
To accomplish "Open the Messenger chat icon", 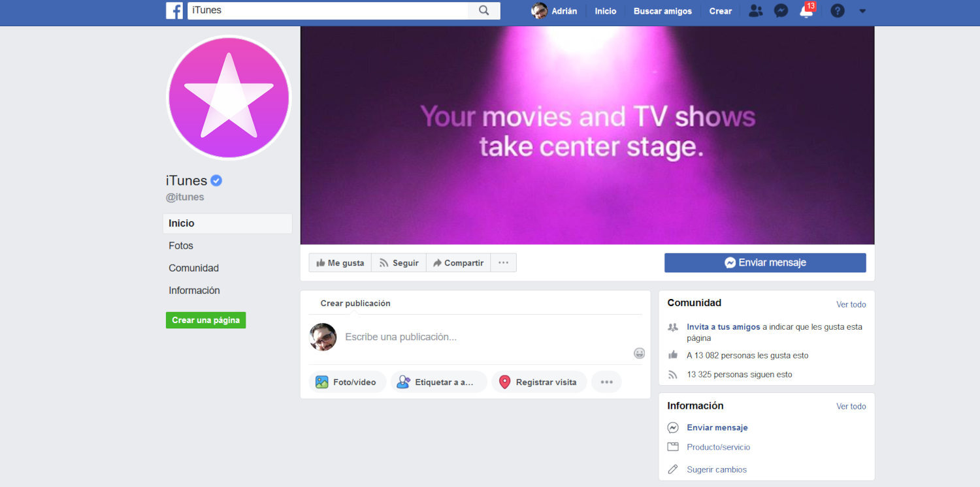I will coord(781,10).
